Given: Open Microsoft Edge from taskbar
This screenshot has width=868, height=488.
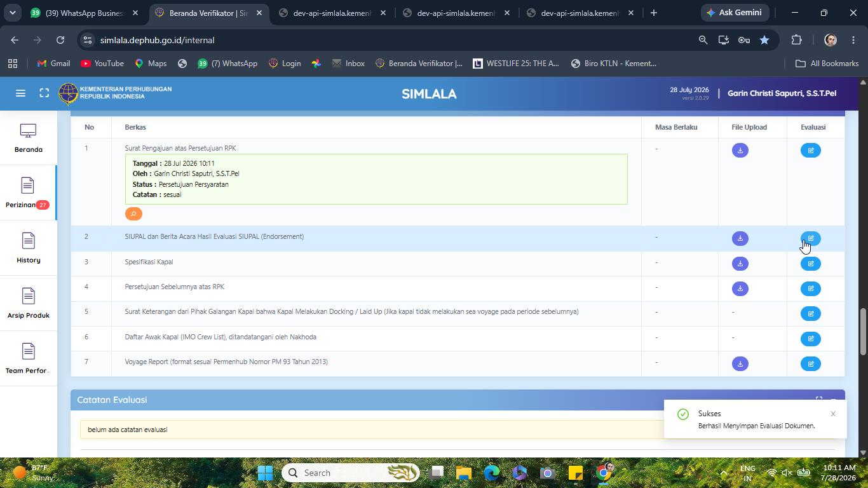Looking at the screenshot, I should point(492,473).
